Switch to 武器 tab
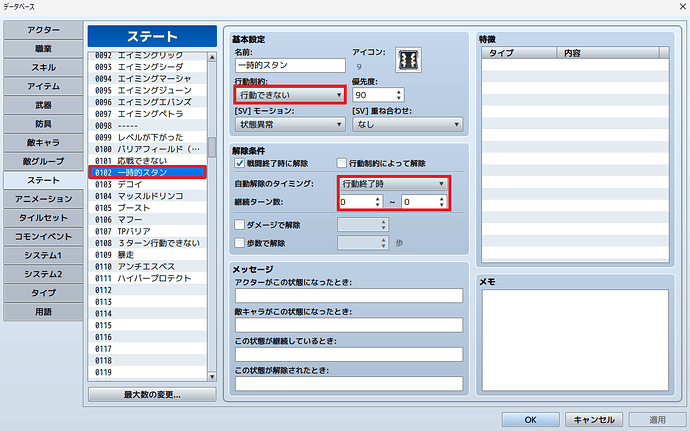Image resolution: width=690 pixels, height=431 pixels. (43, 105)
